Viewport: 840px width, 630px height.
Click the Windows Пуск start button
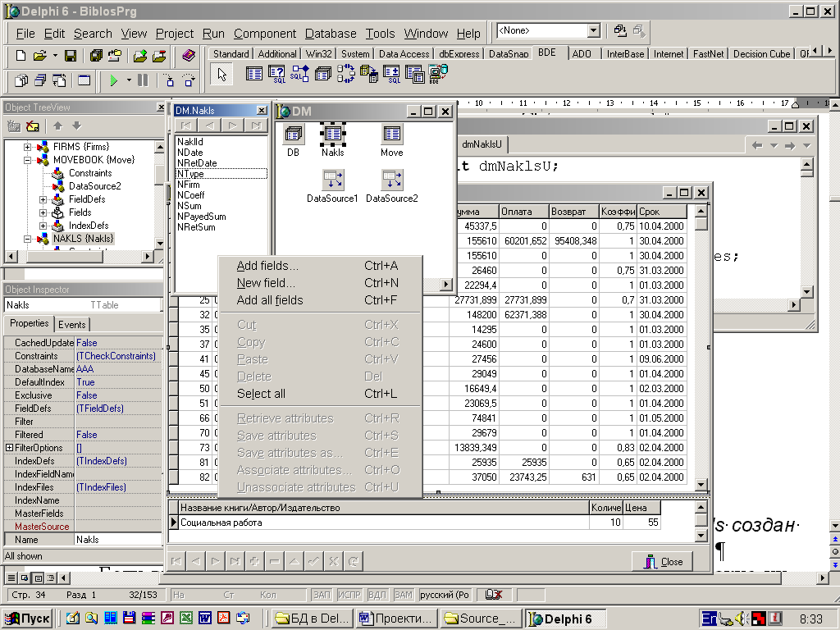pos(30,619)
